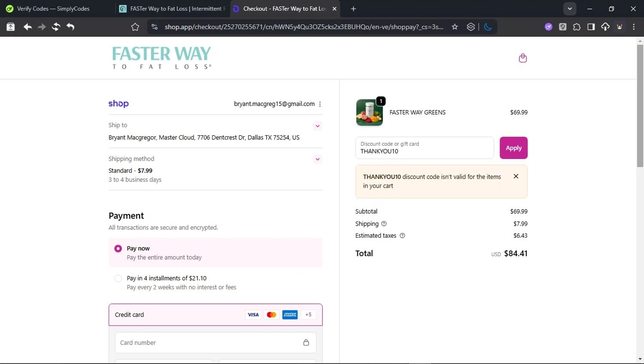Apply the discount code
Viewport: 644px width, 364px height.
coord(513,148)
